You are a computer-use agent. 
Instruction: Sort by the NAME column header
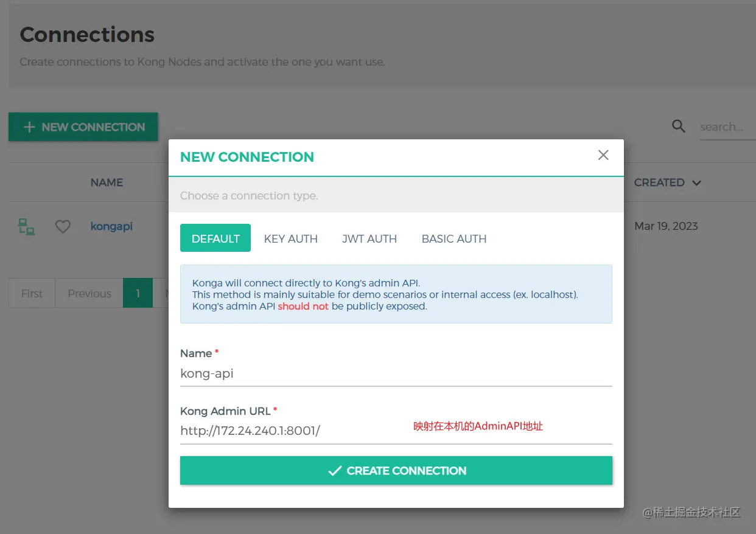[107, 182]
